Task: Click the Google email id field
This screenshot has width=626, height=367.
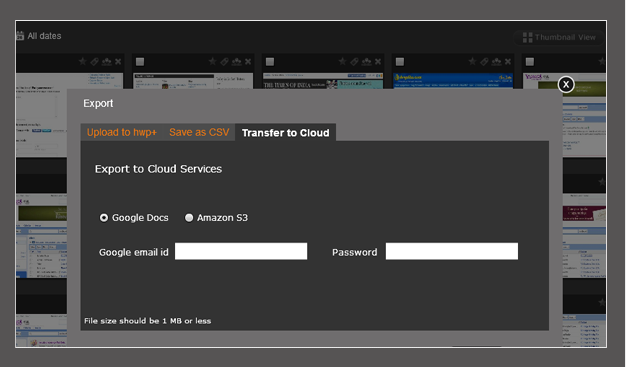Action: [x=241, y=251]
